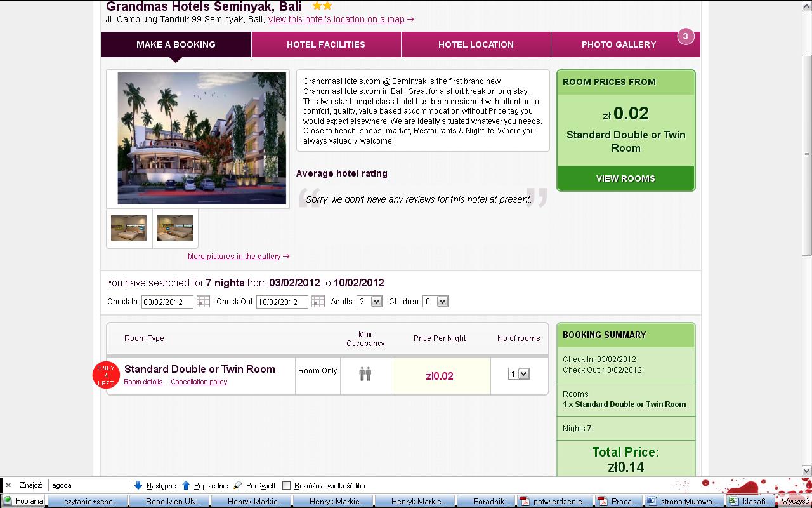Select the second small bedroom thumbnail

click(175, 228)
